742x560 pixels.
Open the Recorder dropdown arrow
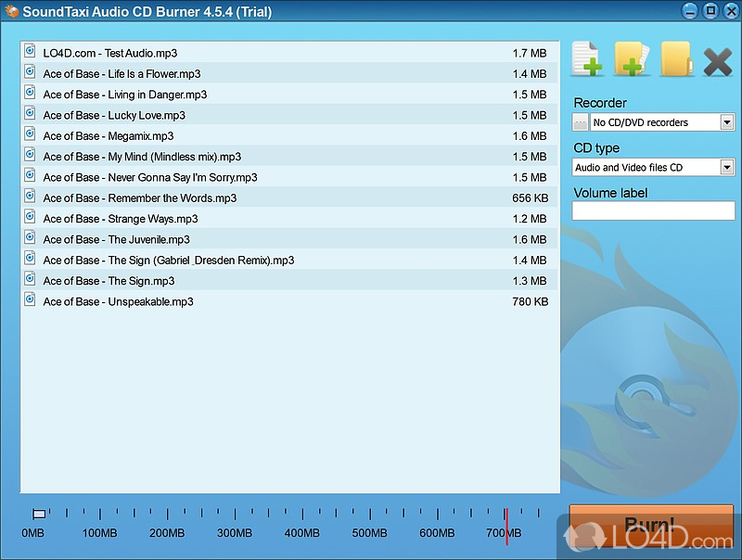[727, 122]
